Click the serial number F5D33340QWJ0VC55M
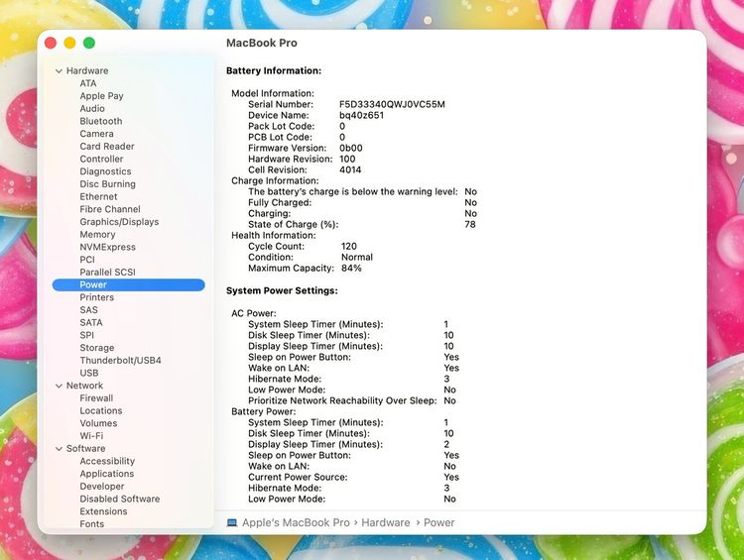This screenshot has height=560, width=744. point(392,104)
